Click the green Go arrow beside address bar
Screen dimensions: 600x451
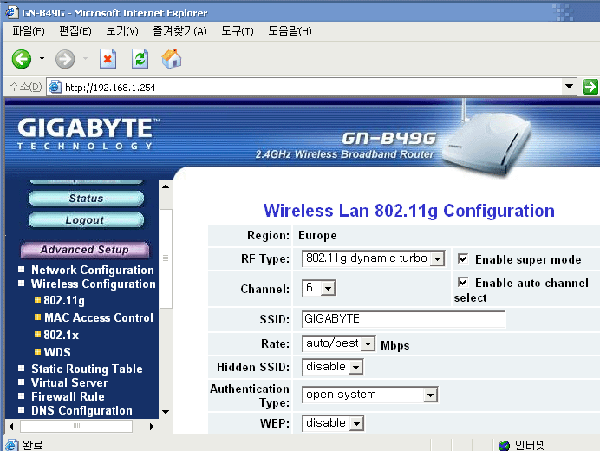[x=590, y=87]
